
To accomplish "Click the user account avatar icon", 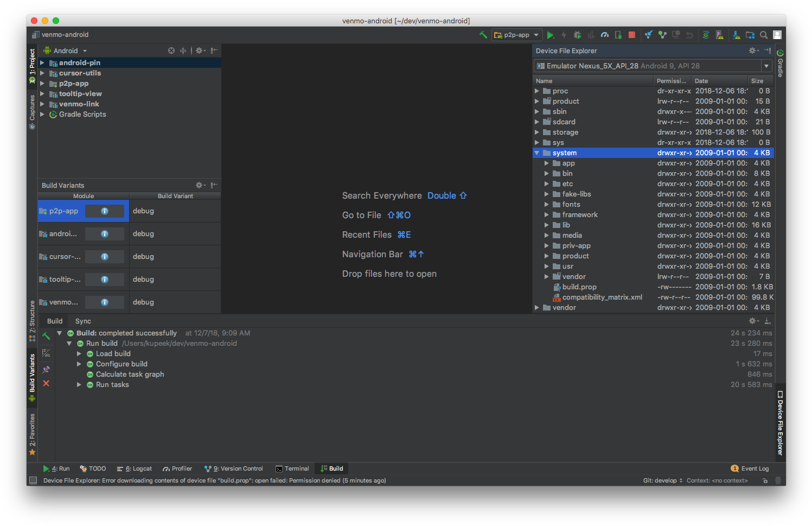I will (777, 35).
